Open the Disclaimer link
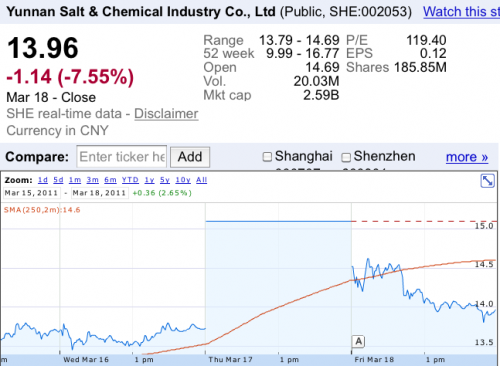500x366 pixels. coord(166,114)
